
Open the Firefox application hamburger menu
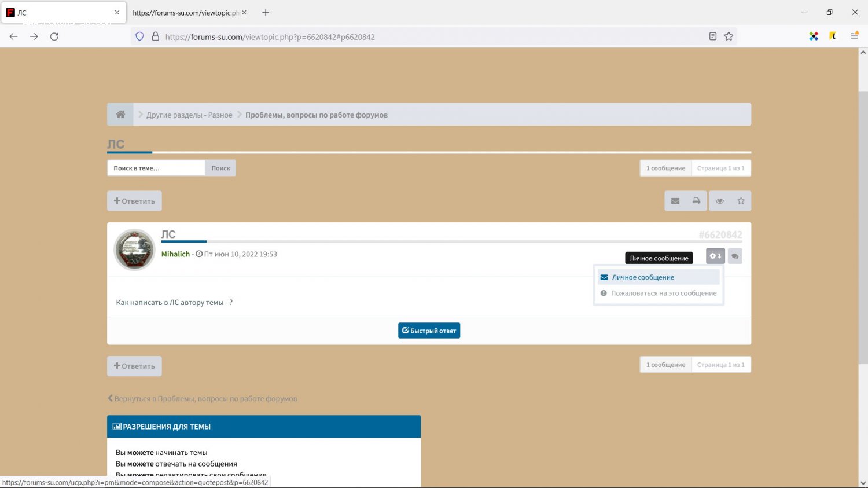tap(854, 36)
